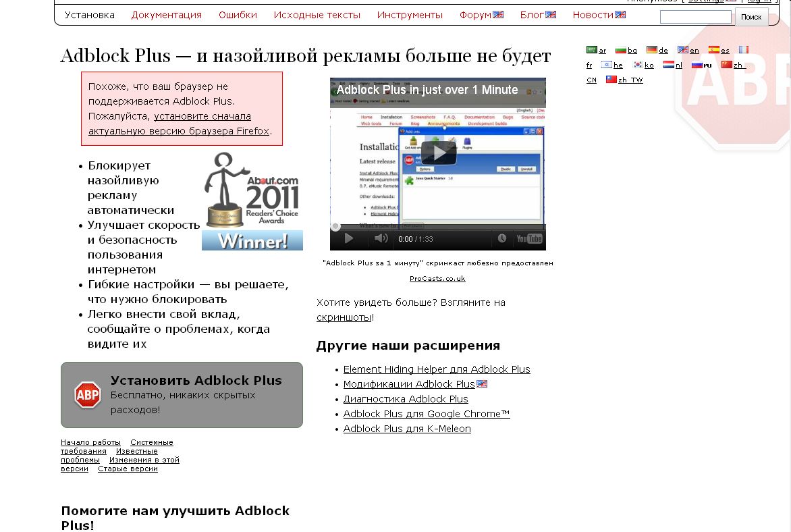Choose the English flag icon
The width and height of the screenshot is (791, 532).
[683, 49]
